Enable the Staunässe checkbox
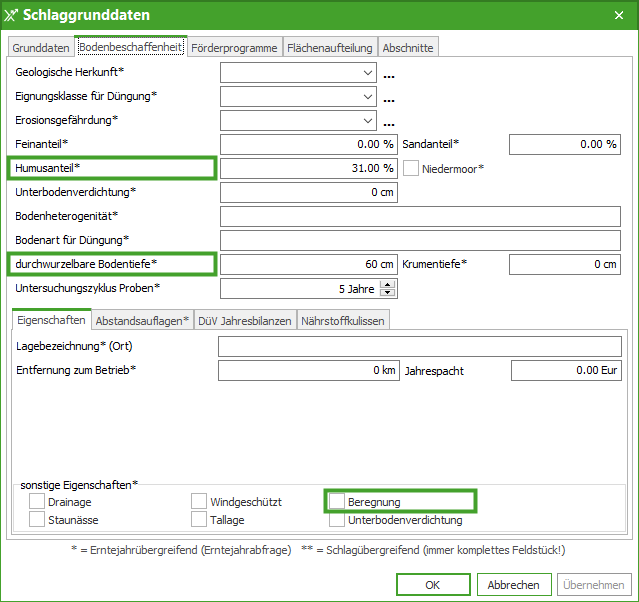This screenshot has width=639, height=602. click(x=37, y=520)
